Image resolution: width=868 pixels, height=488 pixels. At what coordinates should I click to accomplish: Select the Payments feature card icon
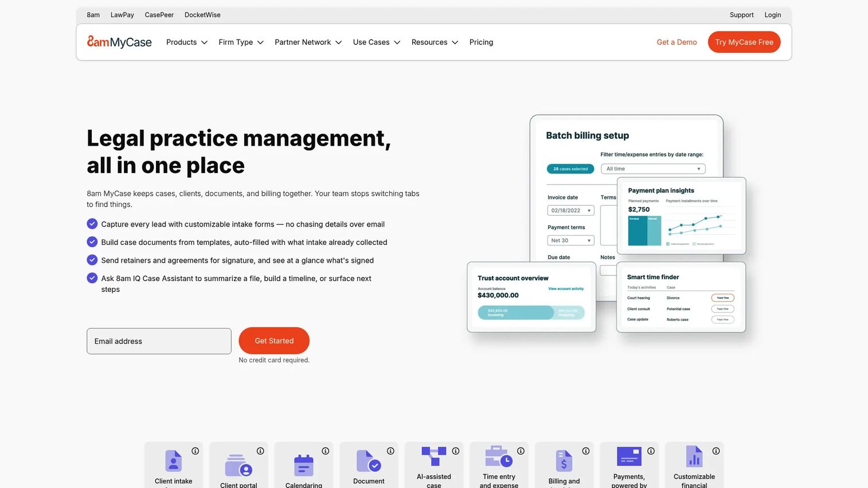click(629, 456)
